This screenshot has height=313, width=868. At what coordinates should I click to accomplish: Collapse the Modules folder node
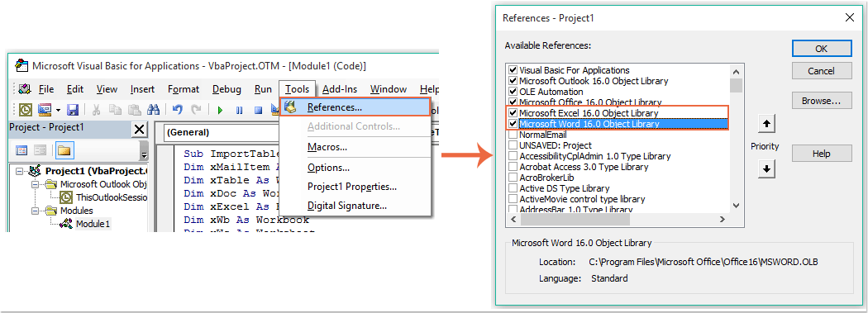[x=36, y=211]
